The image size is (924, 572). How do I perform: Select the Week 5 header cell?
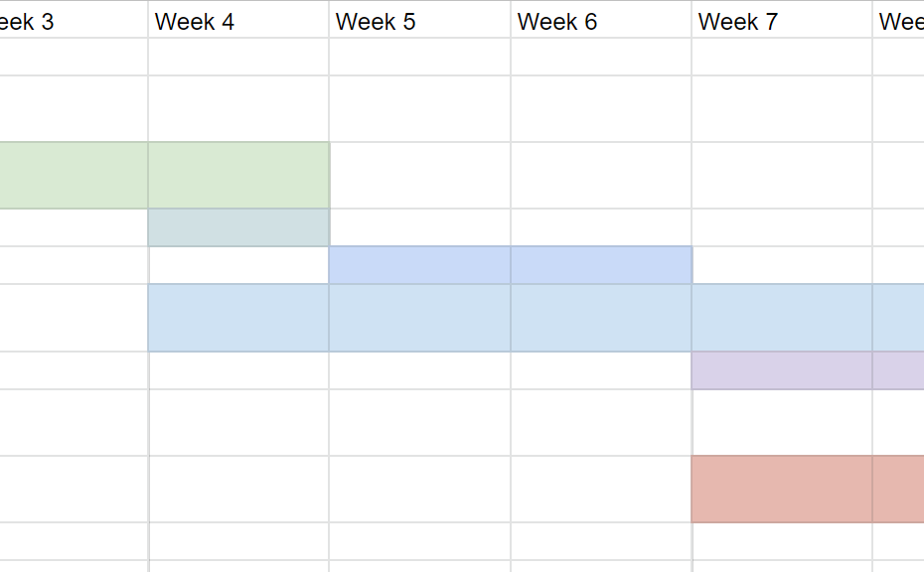419,20
